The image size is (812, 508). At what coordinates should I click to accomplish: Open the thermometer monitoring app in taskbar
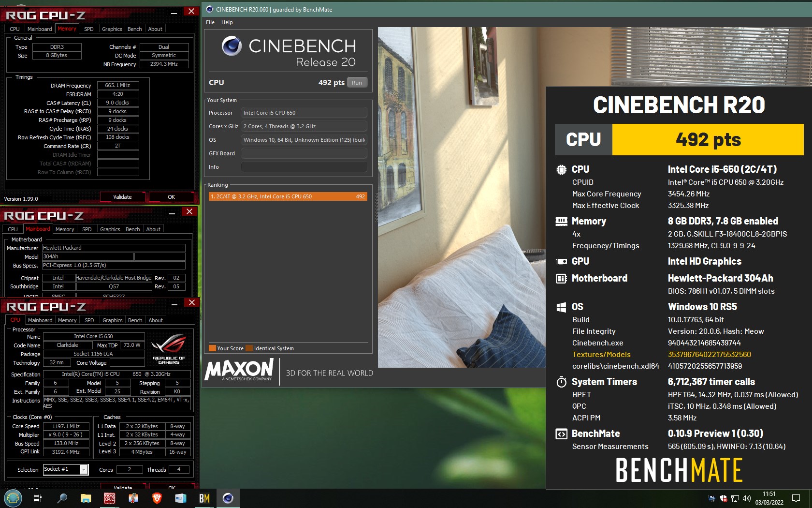point(133,498)
